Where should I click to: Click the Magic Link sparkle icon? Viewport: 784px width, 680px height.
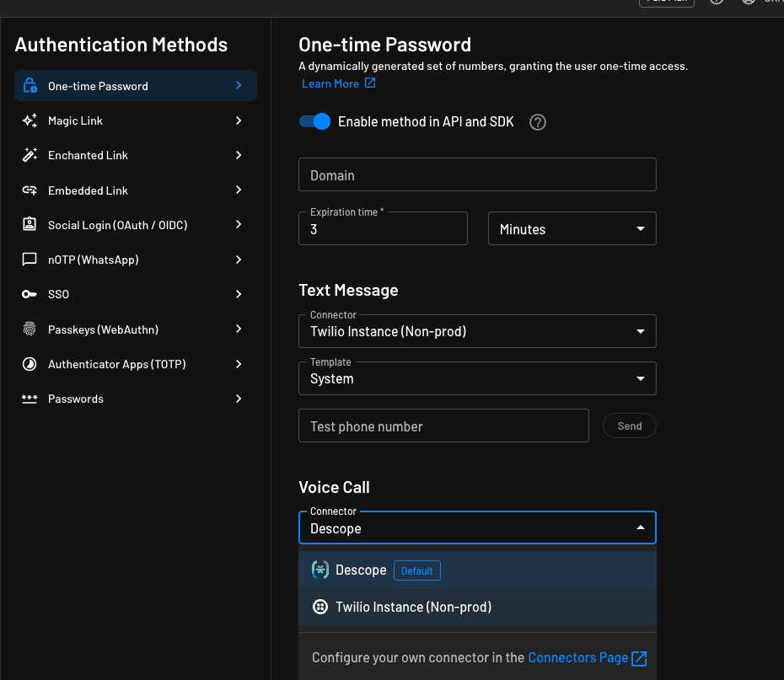(x=30, y=120)
